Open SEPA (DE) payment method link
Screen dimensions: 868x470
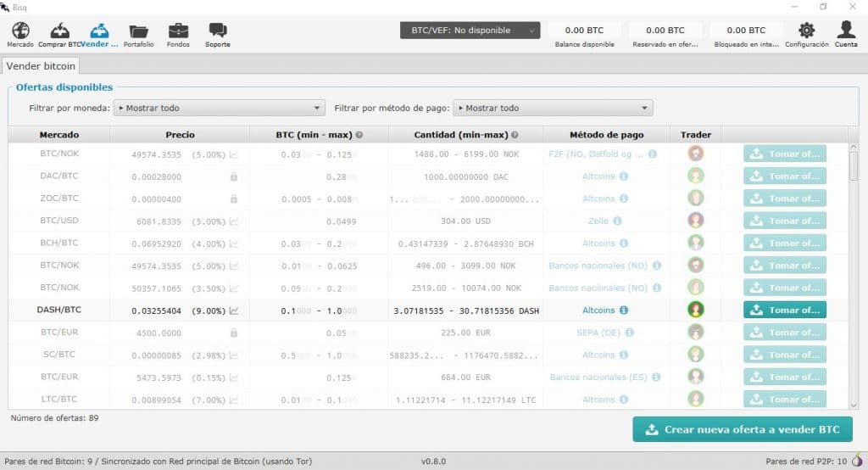[x=598, y=333]
